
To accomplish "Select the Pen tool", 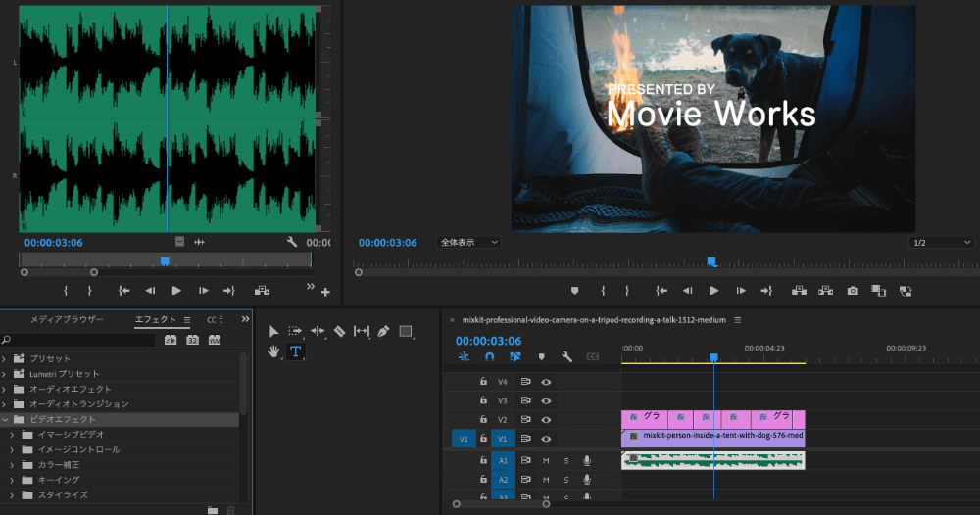I will point(383,332).
